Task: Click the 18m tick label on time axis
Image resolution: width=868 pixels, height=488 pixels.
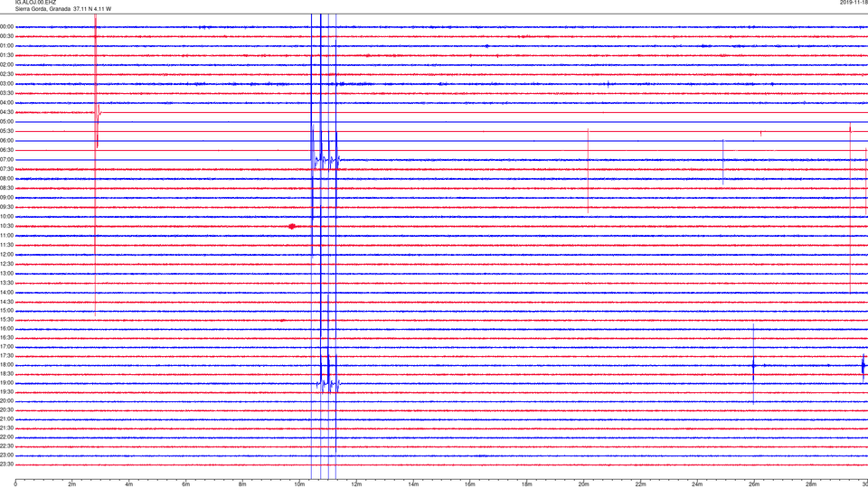Action: coord(526,484)
